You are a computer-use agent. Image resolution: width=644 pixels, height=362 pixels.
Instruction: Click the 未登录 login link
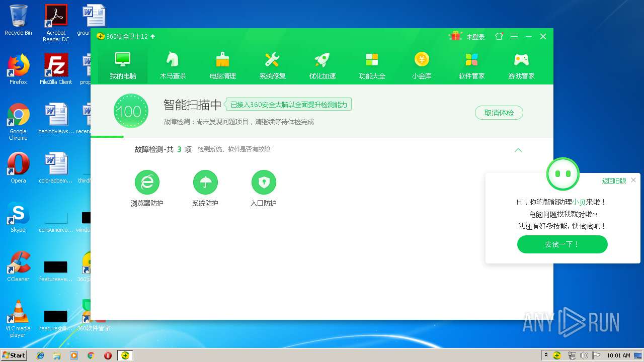[475, 37]
